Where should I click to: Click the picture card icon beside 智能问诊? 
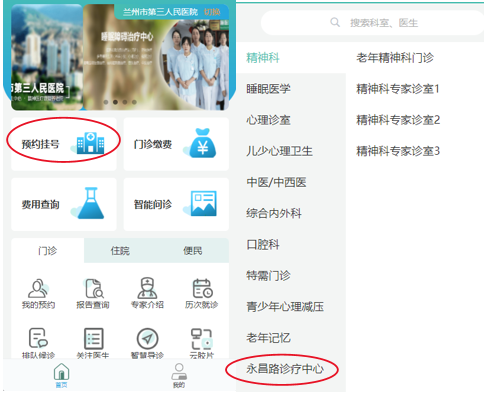(x=203, y=203)
